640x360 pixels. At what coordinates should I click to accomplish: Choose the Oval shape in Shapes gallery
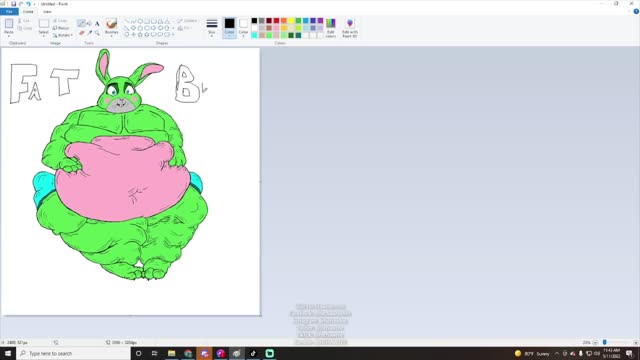coord(140,21)
